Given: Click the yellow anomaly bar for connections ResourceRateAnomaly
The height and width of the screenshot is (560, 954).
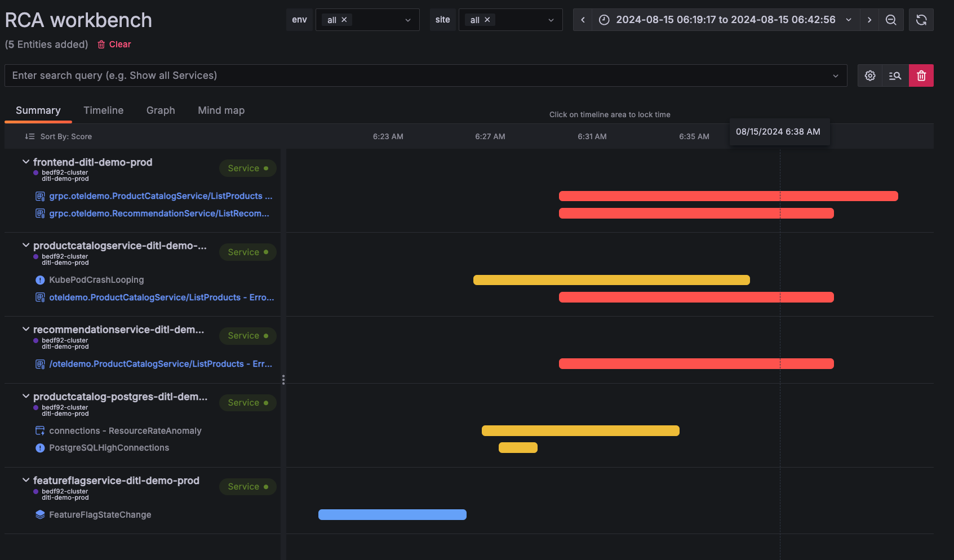Looking at the screenshot, I should pyautogui.click(x=580, y=430).
